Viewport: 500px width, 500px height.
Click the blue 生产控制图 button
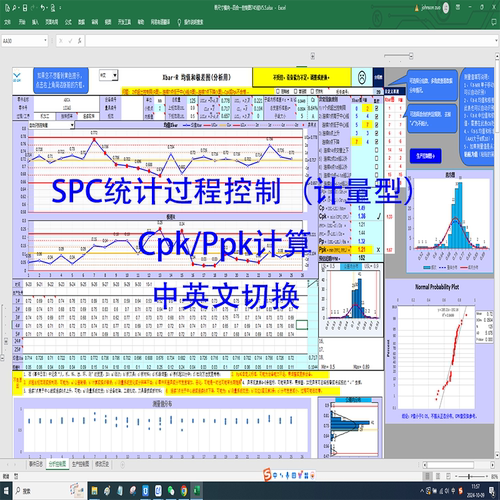coord(425,156)
